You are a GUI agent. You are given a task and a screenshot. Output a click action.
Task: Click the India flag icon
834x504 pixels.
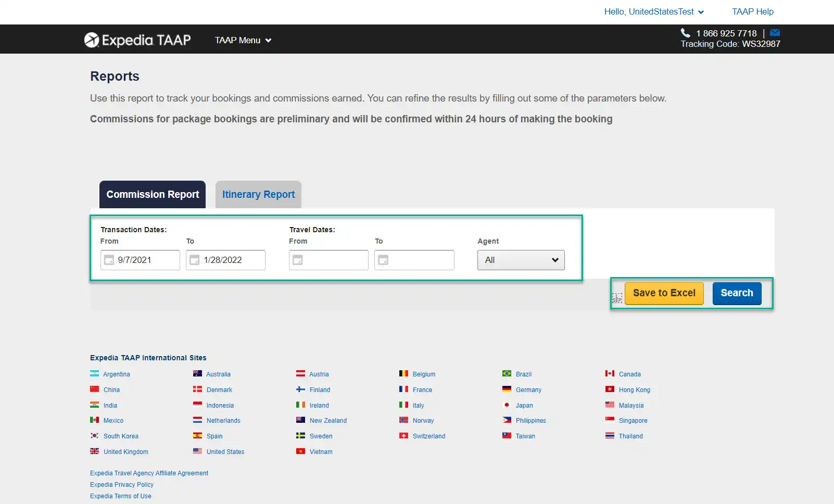[x=94, y=405]
